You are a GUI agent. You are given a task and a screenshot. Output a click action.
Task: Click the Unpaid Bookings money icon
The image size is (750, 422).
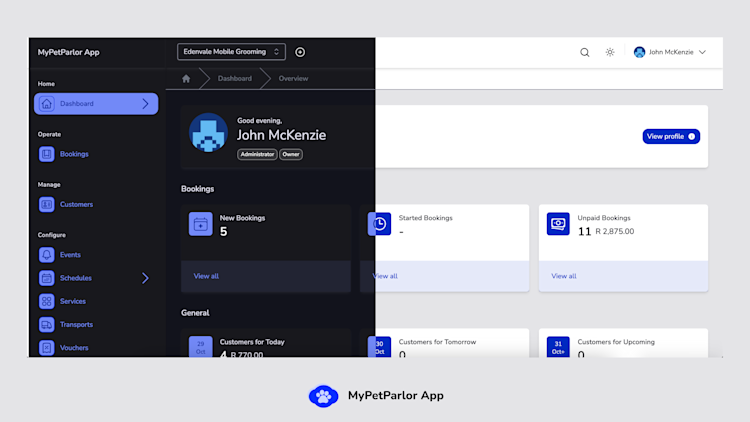pyautogui.click(x=558, y=224)
